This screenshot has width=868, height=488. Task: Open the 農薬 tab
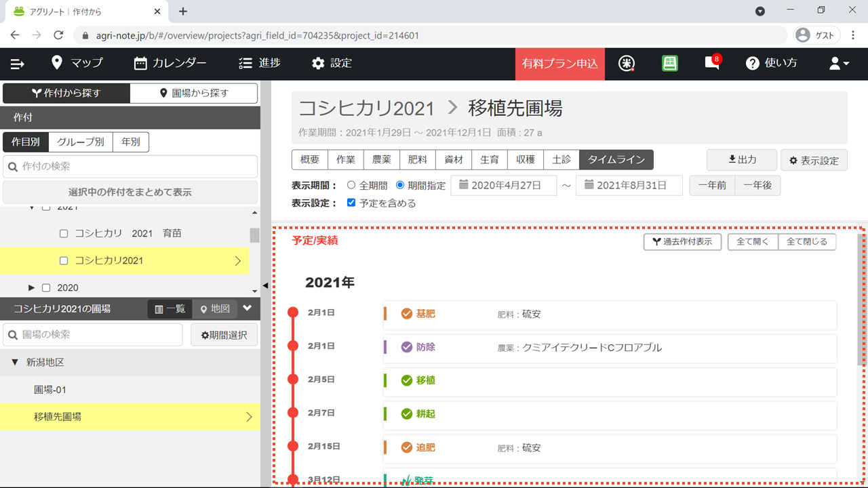point(382,160)
